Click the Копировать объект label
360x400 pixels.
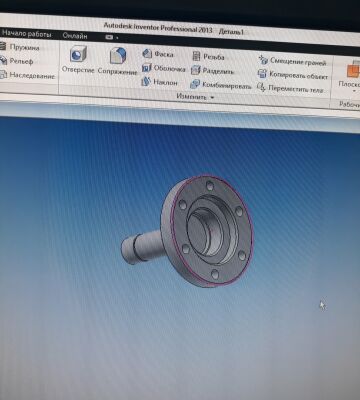298,76
